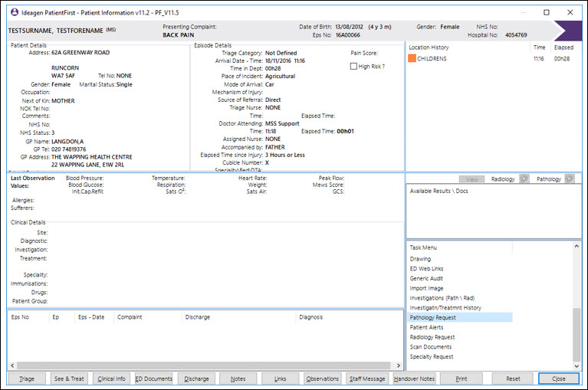Open Observations
Screen dimensions: 588x390
[323, 379]
